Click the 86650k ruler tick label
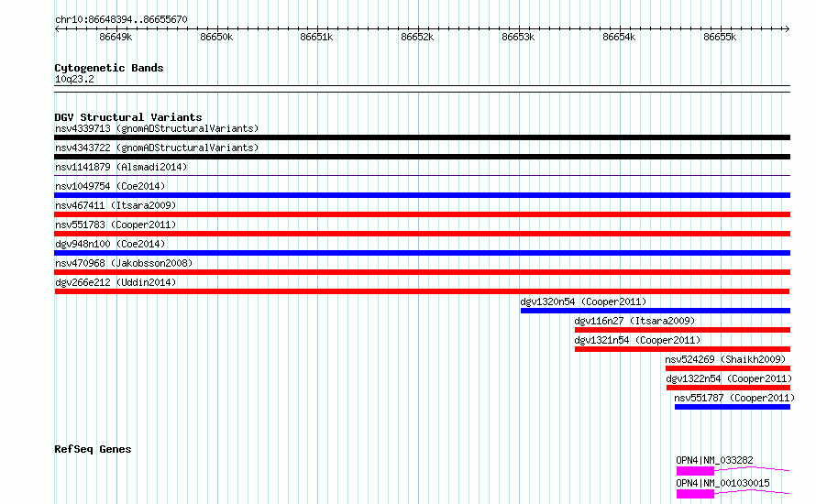Image resolution: width=816 pixels, height=504 pixels. (216, 37)
